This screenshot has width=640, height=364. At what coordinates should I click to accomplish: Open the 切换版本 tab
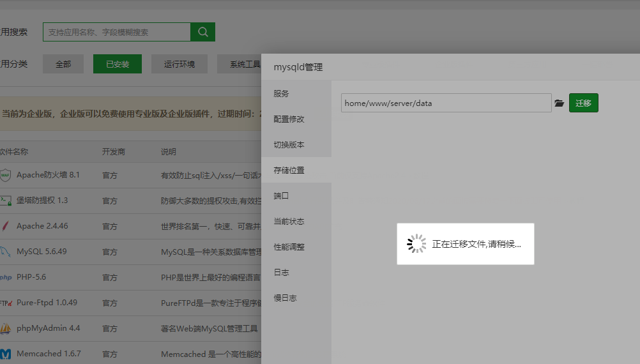(x=296, y=144)
